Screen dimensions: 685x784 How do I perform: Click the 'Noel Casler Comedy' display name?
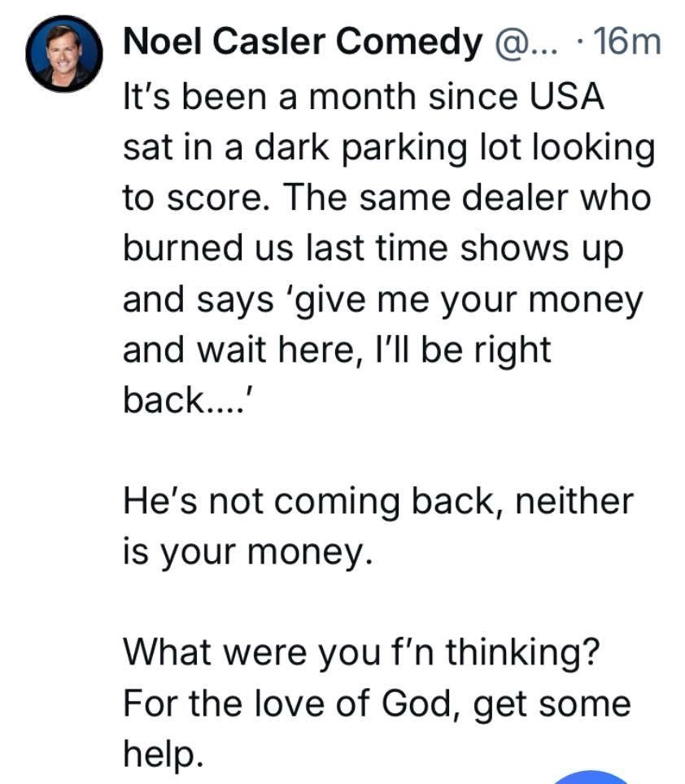click(x=303, y=42)
